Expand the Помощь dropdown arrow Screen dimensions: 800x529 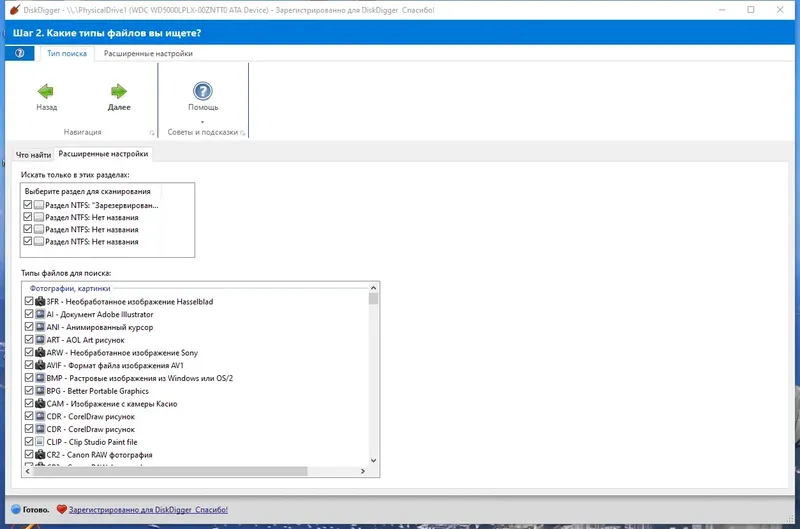(203, 122)
